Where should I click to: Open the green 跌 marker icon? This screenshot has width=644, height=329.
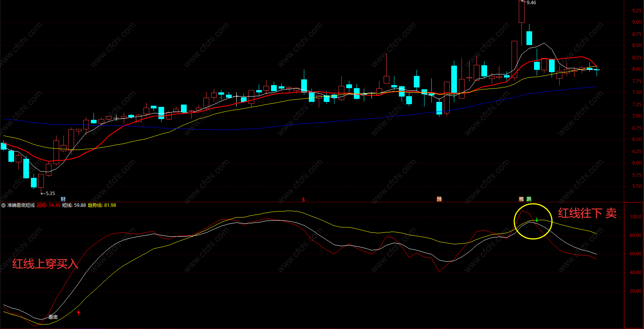[x=529, y=199]
